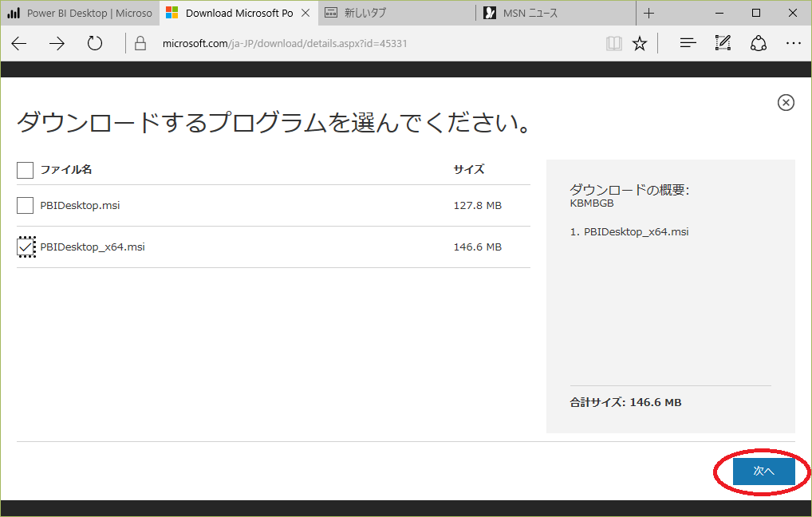
Task: Go back to the previous page
Action: pos(19,44)
